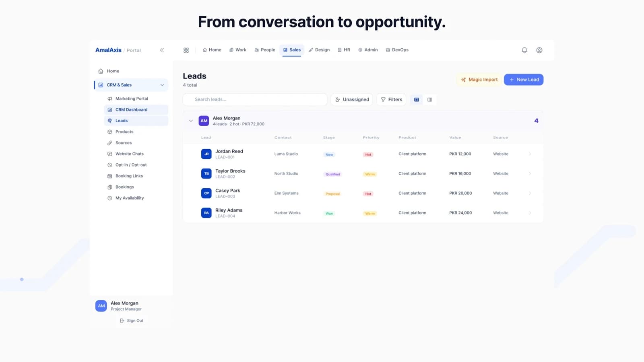Screen dimensions: 644x362
Task: Open Website Chats in the sidebar
Action: click(136, 154)
